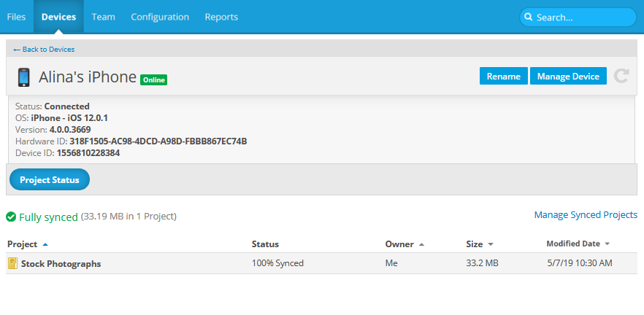Focus the Search input field
Viewport: 644px width, 315px height.
tap(583, 17)
